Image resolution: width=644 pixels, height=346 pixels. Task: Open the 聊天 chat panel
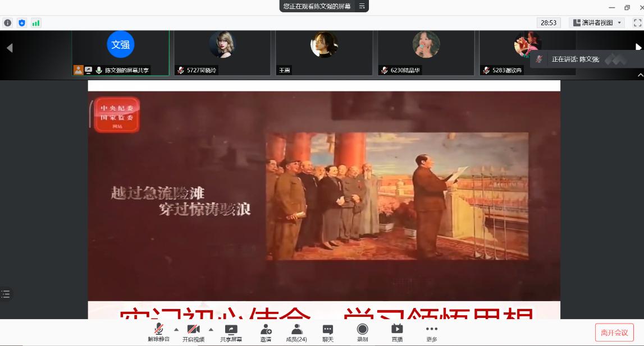[x=328, y=333]
